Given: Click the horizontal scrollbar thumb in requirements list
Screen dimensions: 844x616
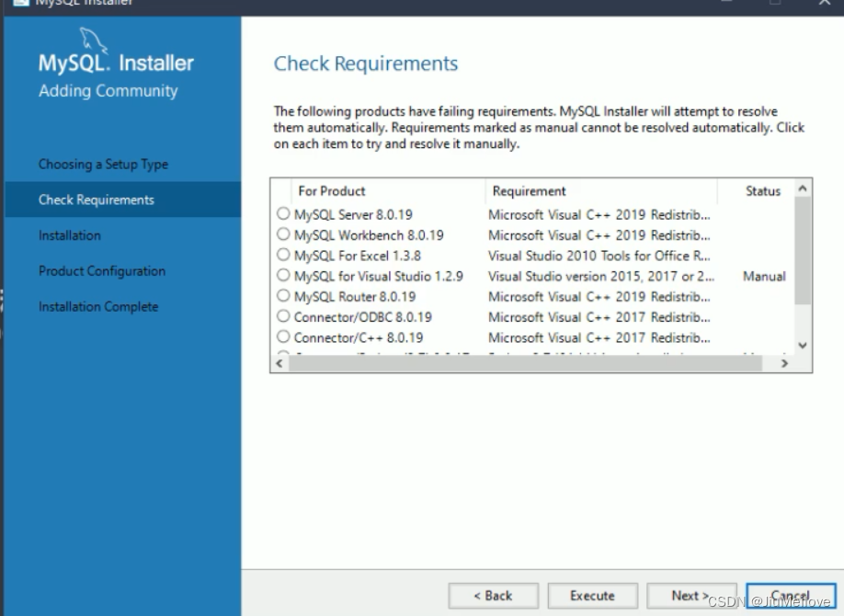Looking at the screenshot, I should click(x=525, y=363).
